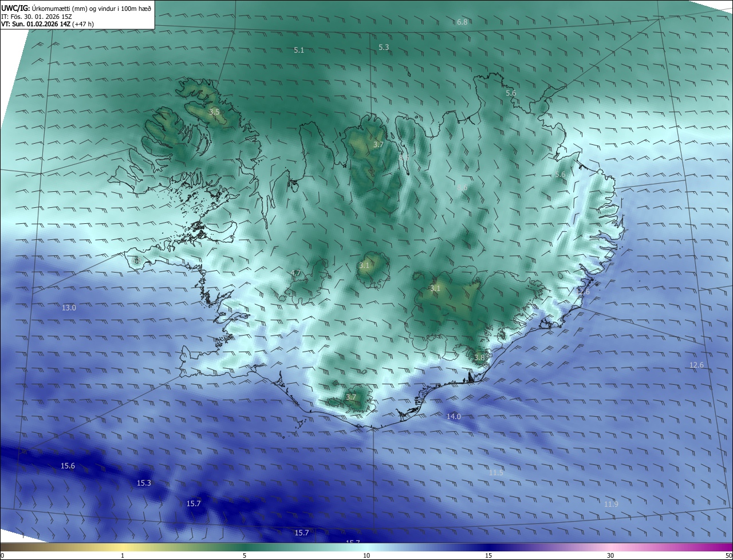This screenshot has height=560, width=733.
Task: Click the map value label "3.8"
Action: [479, 358]
